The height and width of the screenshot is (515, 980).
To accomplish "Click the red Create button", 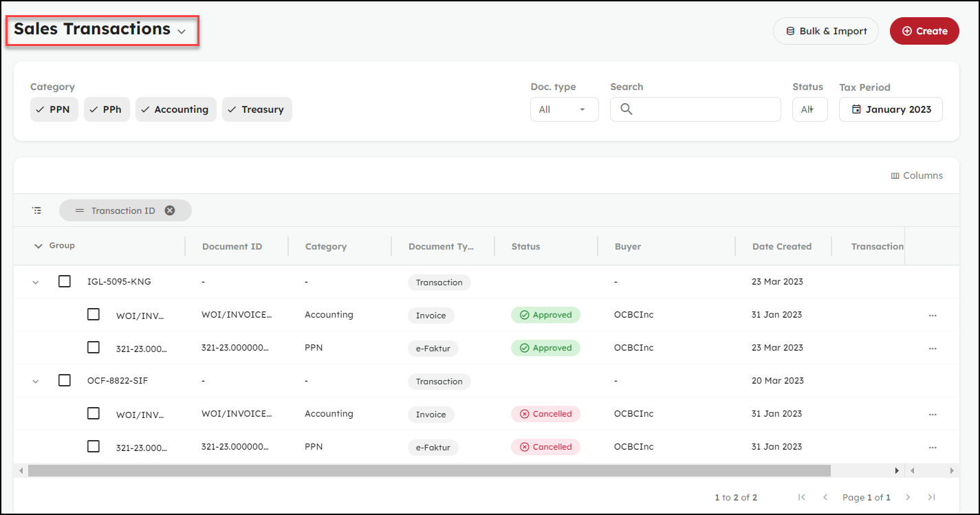I will click(x=924, y=31).
